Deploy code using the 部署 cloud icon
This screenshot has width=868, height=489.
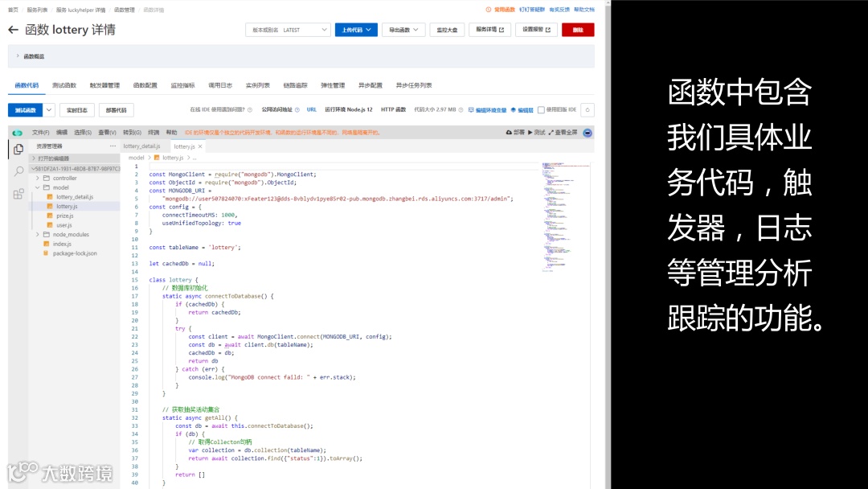point(510,133)
